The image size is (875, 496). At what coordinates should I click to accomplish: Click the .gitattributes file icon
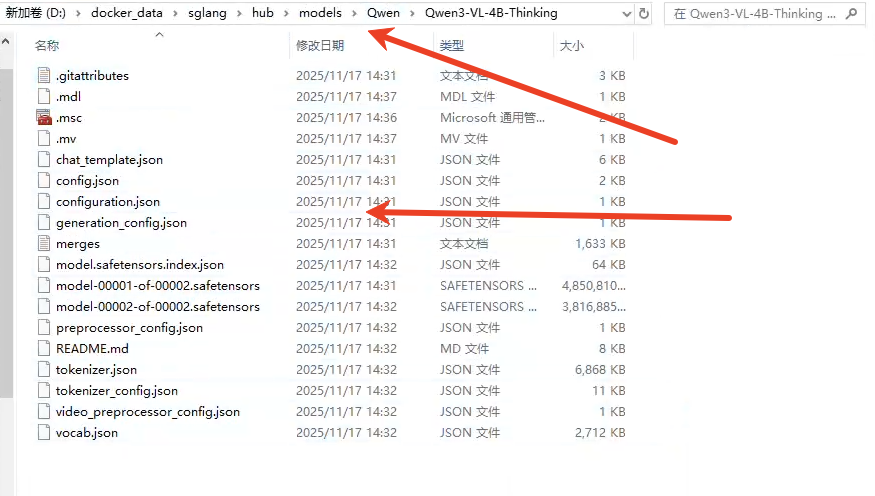pos(44,75)
